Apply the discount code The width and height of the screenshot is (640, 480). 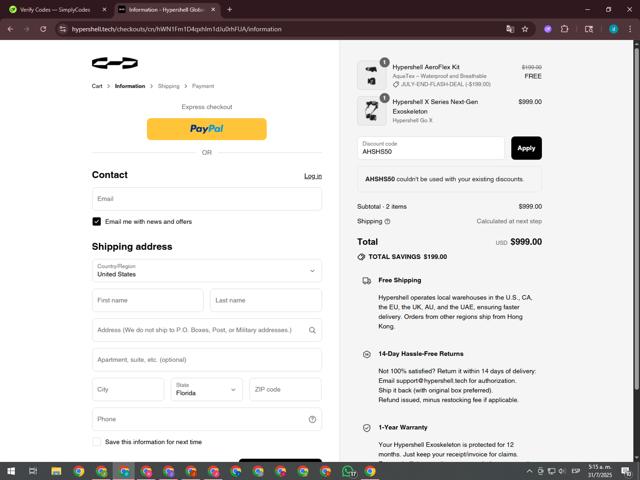[x=526, y=148]
